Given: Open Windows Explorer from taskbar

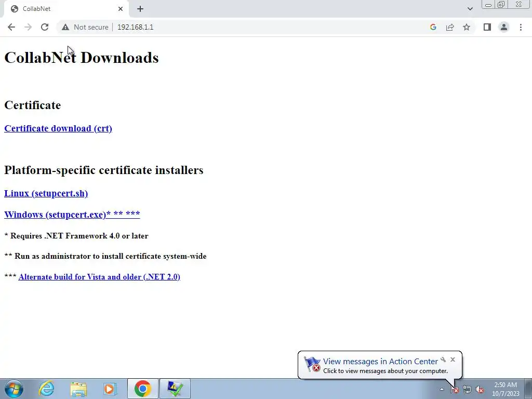Looking at the screenshot, I should (78, 389).
